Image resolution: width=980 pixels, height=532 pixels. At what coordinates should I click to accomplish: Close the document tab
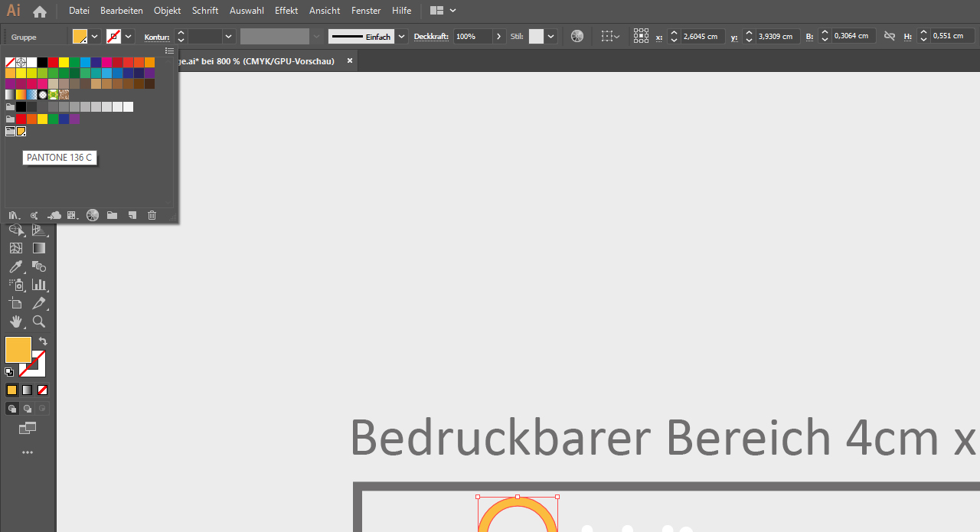click(x=350, y=60)
